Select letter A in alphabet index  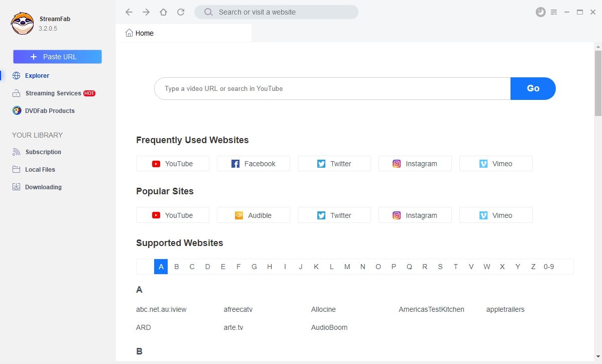[x=161, y=267]
